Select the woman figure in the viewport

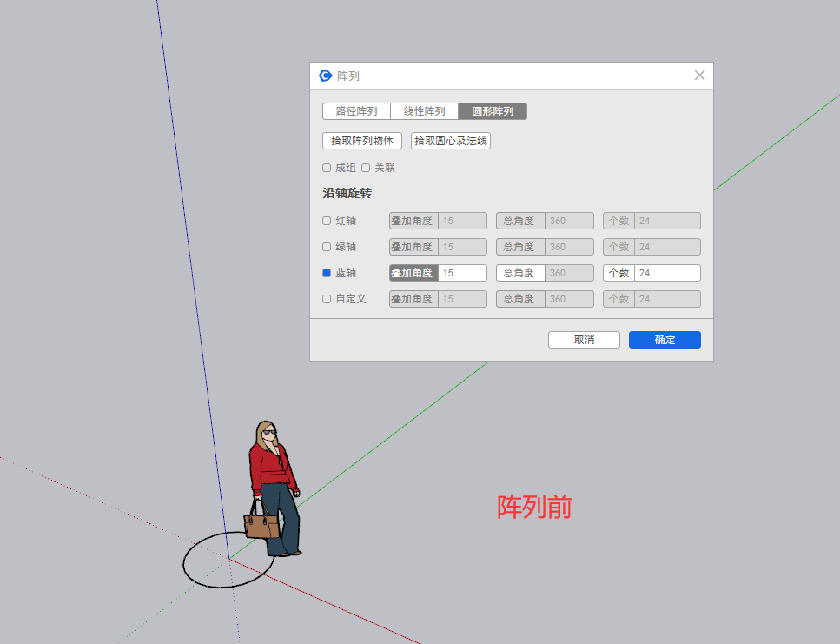pos(274,487)
